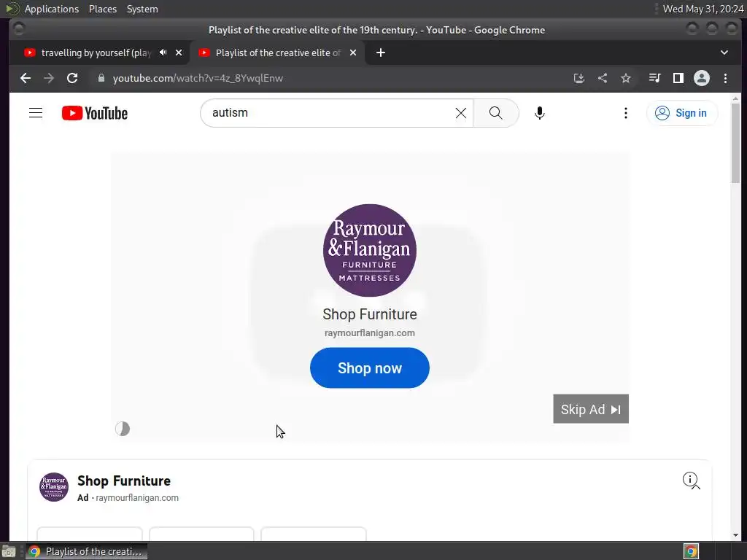Open the raymourflanigan.com link in the ad overlay
The height and width of the screenshot is (560, 747).
point(370,332)
